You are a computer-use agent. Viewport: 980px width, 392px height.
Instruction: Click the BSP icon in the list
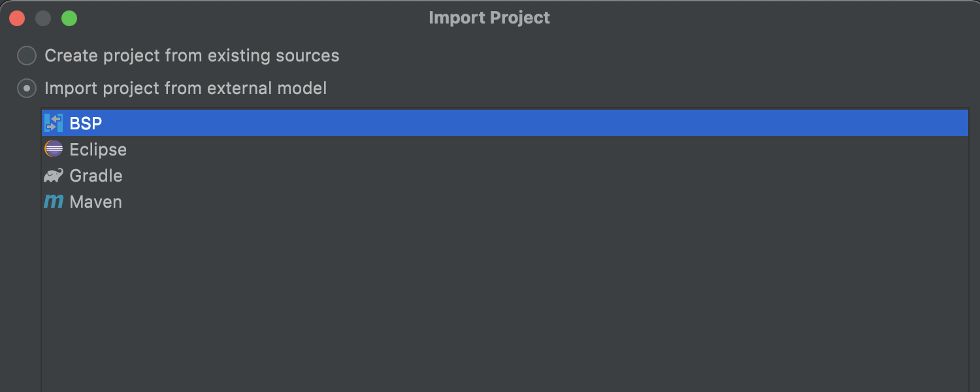54,123
